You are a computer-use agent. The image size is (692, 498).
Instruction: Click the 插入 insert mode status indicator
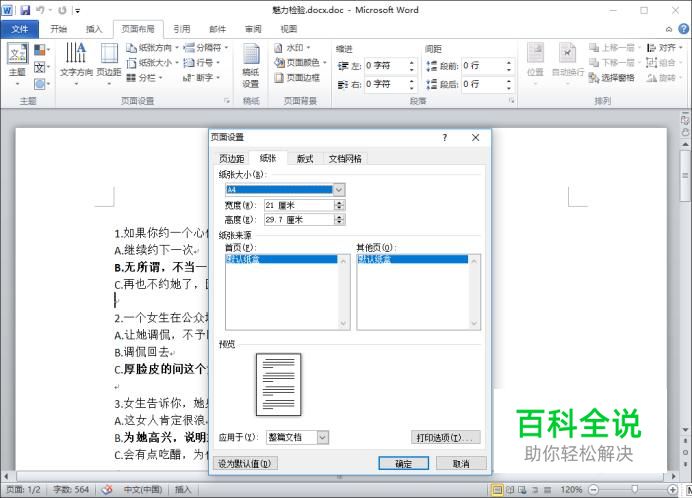183,490
